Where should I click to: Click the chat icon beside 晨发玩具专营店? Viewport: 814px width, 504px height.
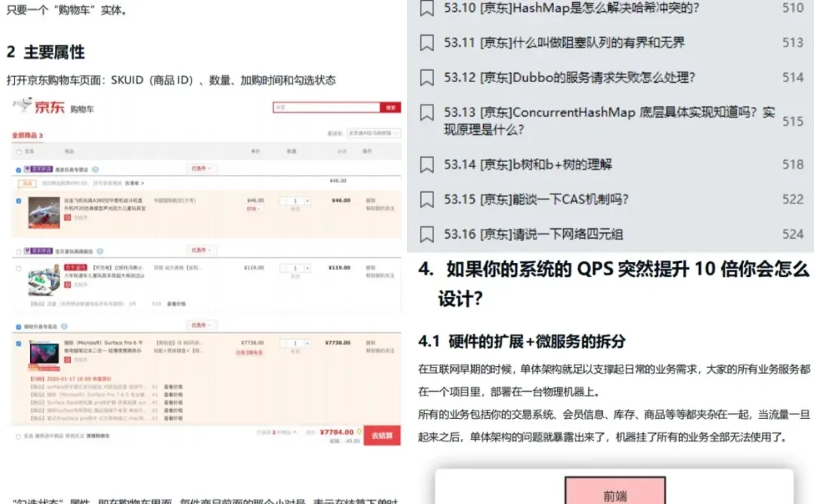coord(96,169)
